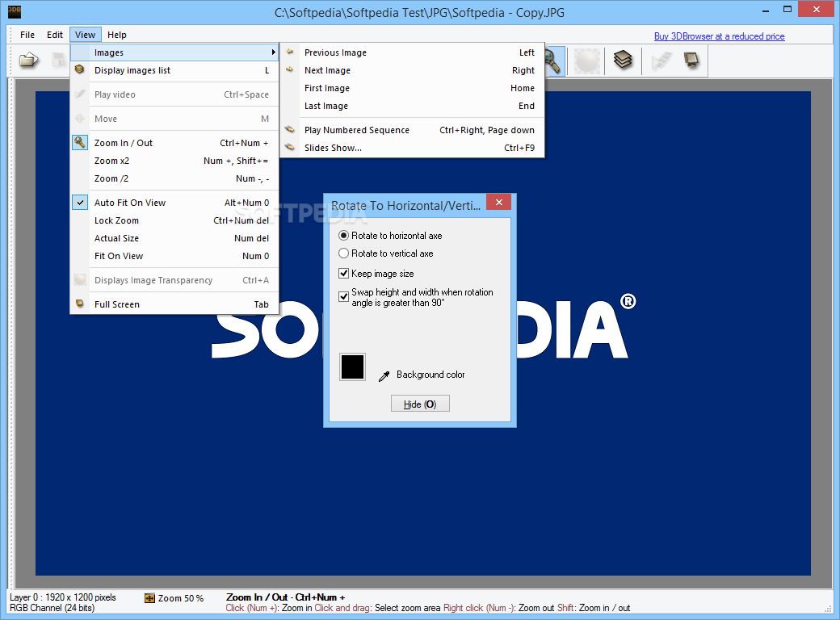Select Rotate to horizontal axe radio button
The image size is (840, 620).
point(344,236)
